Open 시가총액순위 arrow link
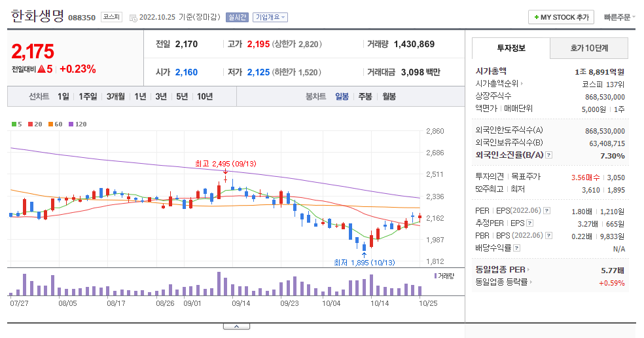This screenshot has height=338, width=644. pos(522,83)
